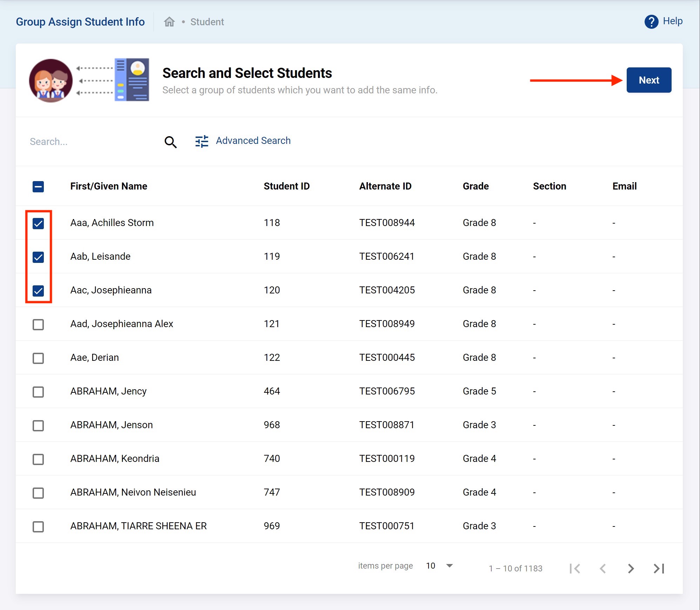Go to the next page arrow
Image resolution: width=700 pixels, height=610 pixels.
(x=631, y=568)
